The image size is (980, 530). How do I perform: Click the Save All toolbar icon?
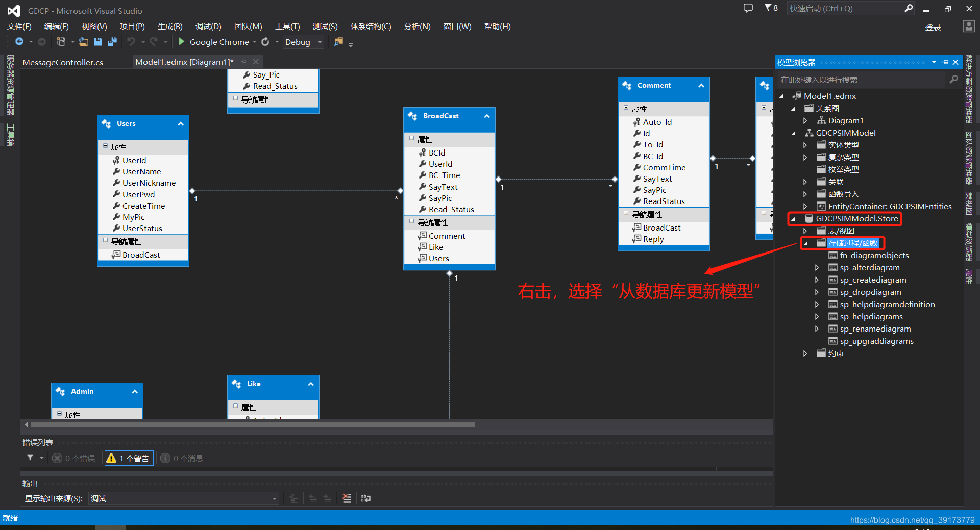[112, 42]
